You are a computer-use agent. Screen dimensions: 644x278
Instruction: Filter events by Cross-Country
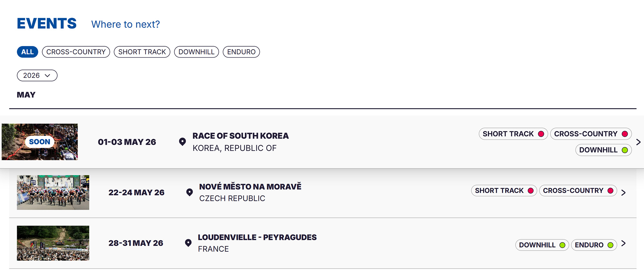tap(76, 52)
